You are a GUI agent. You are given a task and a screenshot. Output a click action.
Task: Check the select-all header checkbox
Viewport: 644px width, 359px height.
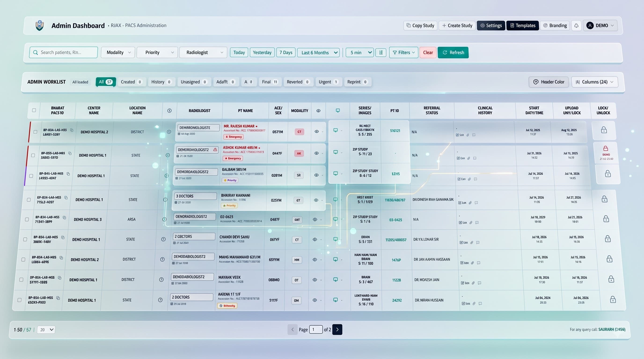(34, 110)
